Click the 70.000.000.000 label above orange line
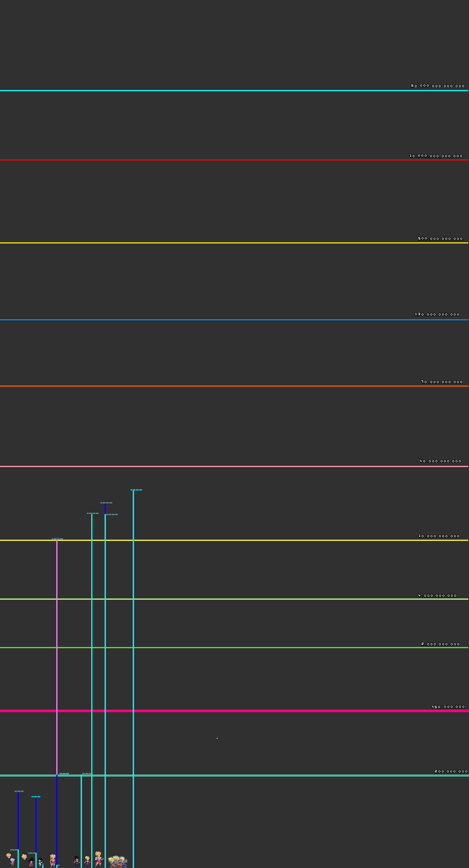This screenshot has width=469, height=868. click(442, 382)
